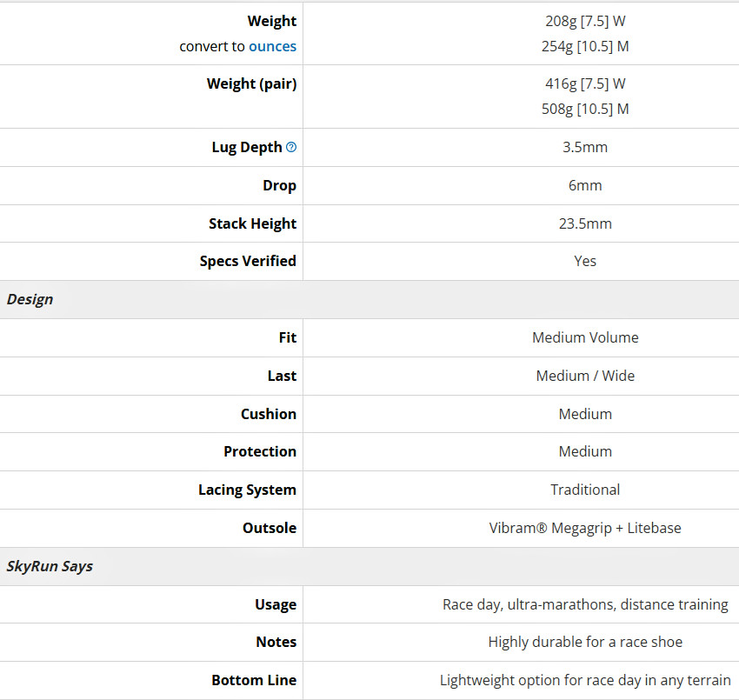The height and width of the screenshot is (700, 739).
Task: Click the Lug Depth label text
Action: click(247, 147)
